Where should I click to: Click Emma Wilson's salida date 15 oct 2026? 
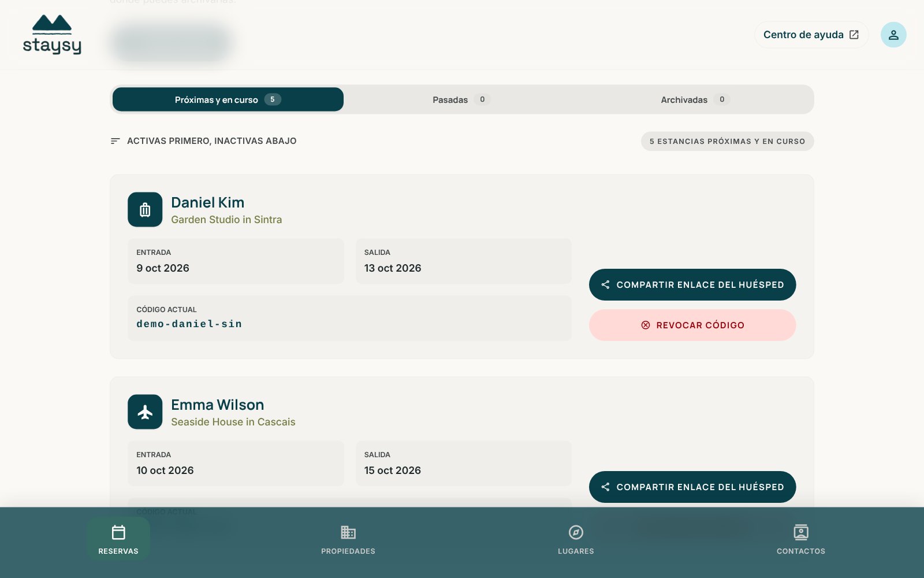[393, 470]
